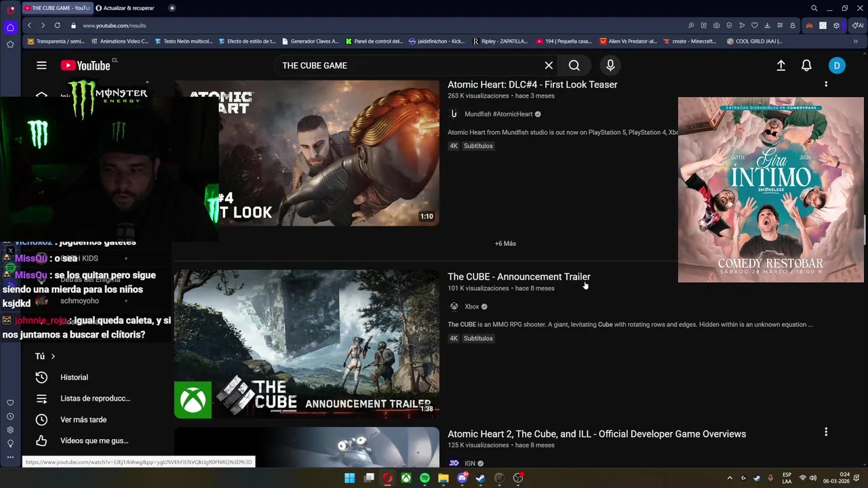The image size is (868, 488).
Task: Open the Generador Claves A bookmark
Action: [310, 41]
